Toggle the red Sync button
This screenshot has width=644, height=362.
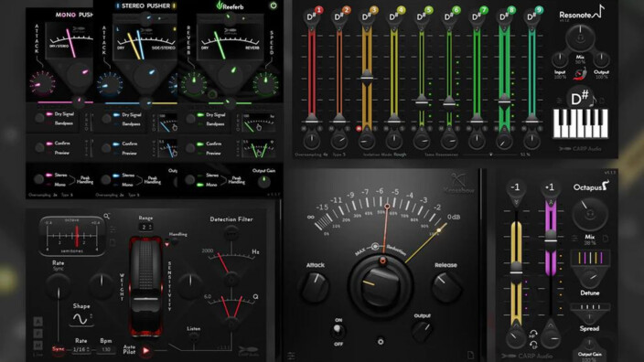tap(59, 349)
